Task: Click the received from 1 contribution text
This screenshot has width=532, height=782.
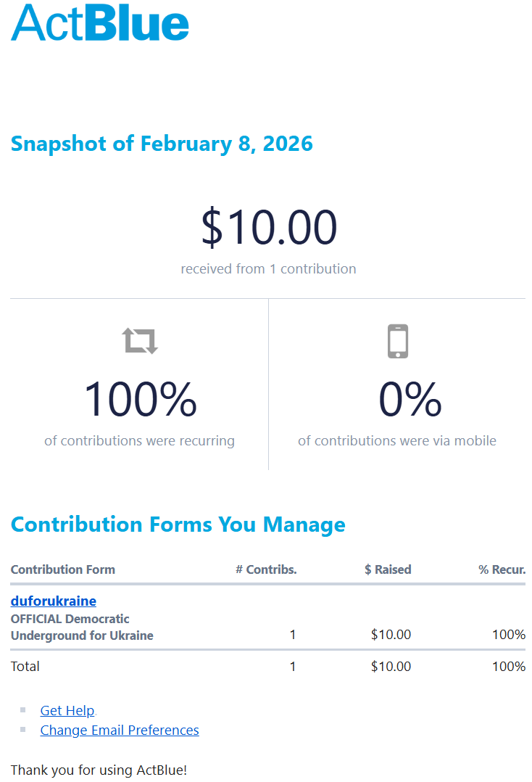Action: point(268,268)
